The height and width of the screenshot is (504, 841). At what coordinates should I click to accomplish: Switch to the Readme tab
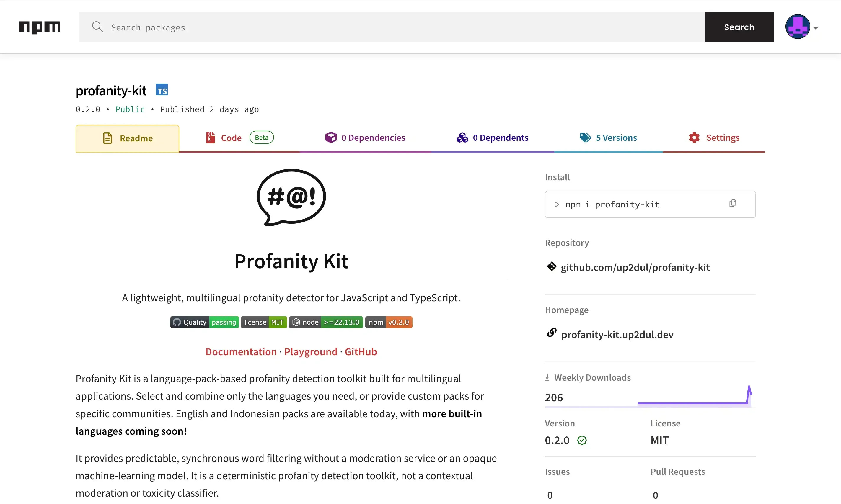pos(128,138)
